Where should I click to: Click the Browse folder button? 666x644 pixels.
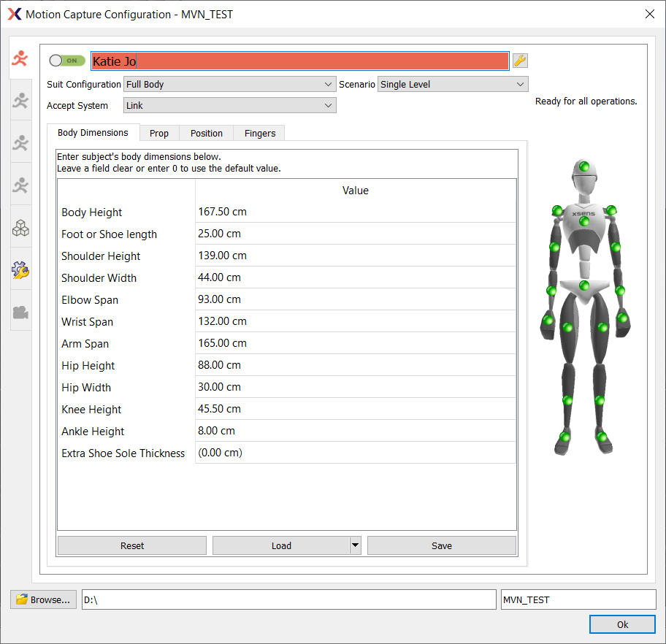click(43, 599)
